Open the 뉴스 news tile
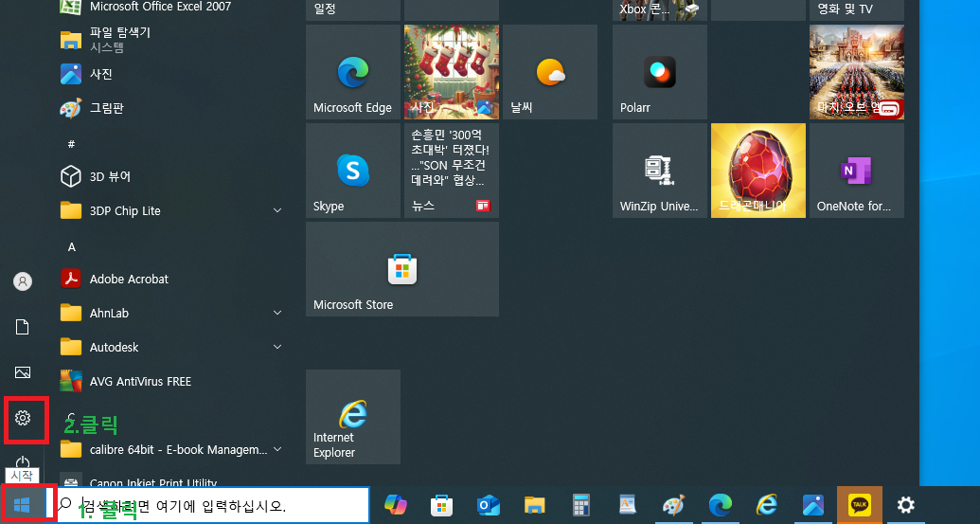 (452, 171)
